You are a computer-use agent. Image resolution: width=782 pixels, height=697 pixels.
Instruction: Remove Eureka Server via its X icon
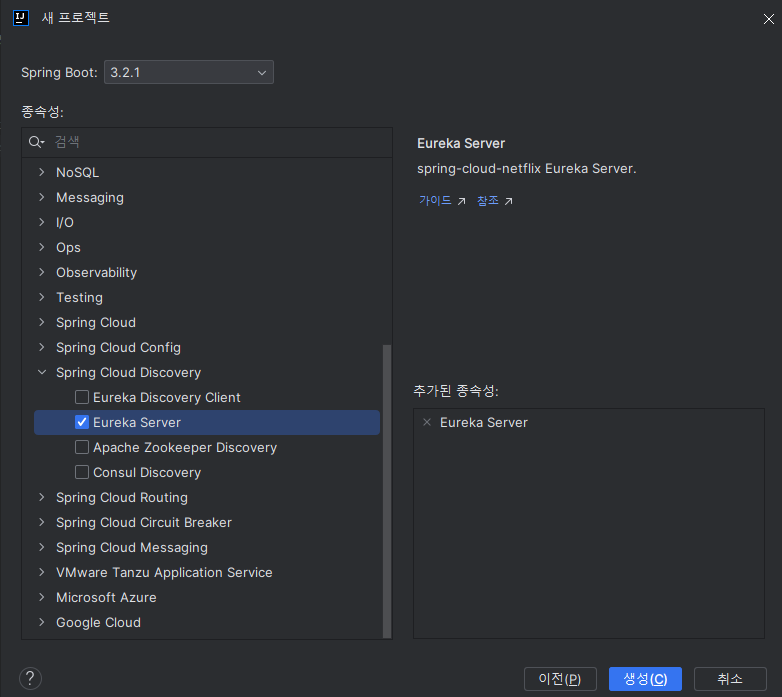coord(427,422)
